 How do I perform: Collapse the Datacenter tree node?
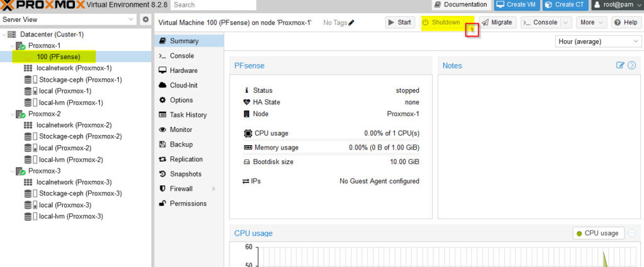(x=4, y=34)
